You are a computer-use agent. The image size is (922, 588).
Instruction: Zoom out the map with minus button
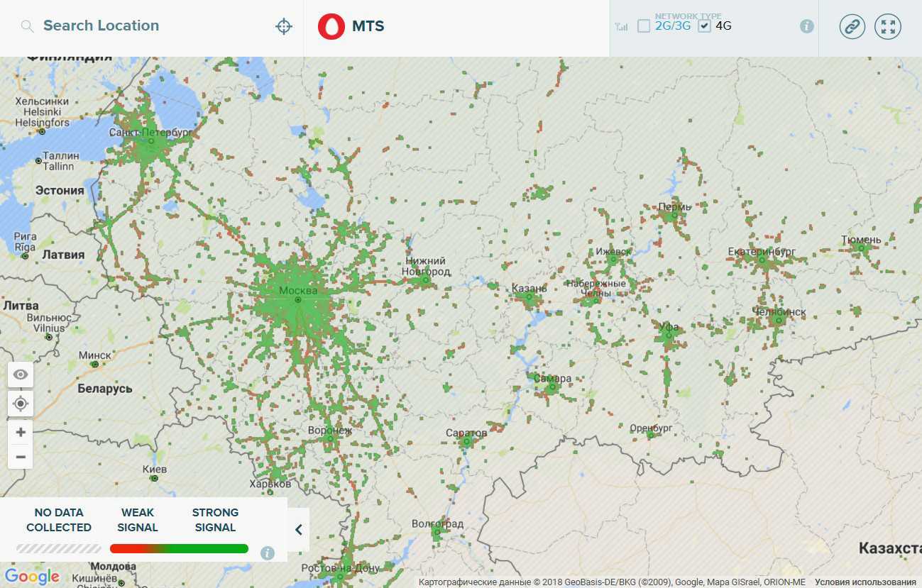21,457
